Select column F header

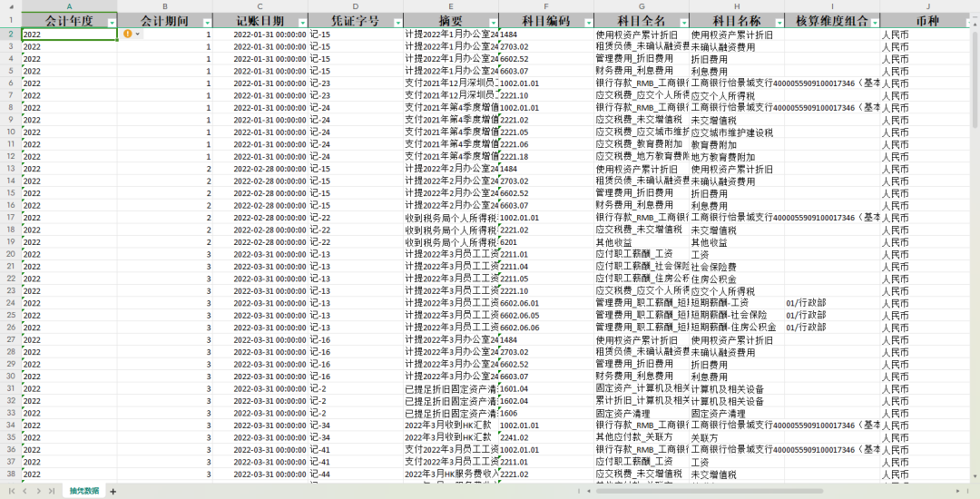[x=546, y=5]
